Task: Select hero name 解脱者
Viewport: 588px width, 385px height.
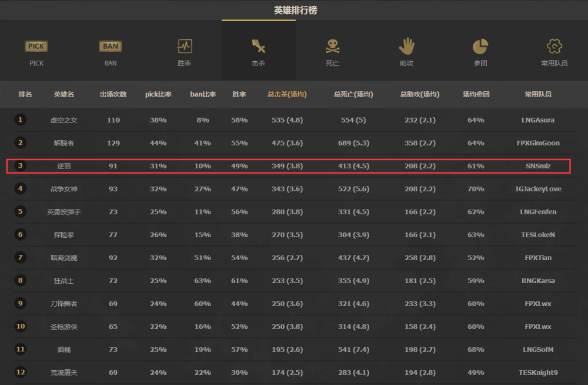Action: 64,143
